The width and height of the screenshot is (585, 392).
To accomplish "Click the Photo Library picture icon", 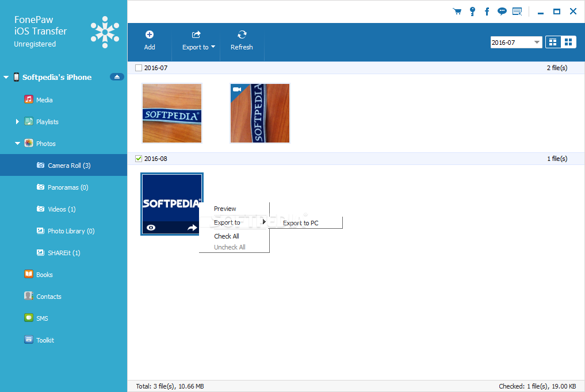I will coord(40,230).
